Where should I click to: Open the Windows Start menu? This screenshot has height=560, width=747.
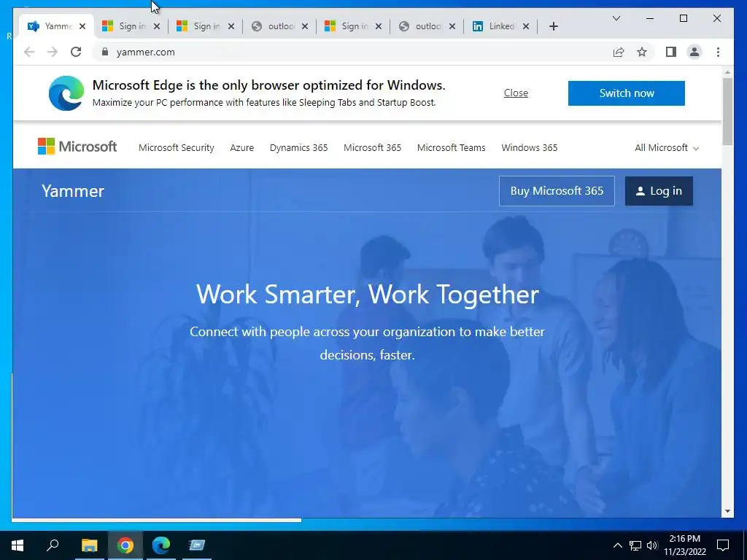pos(18,545)
